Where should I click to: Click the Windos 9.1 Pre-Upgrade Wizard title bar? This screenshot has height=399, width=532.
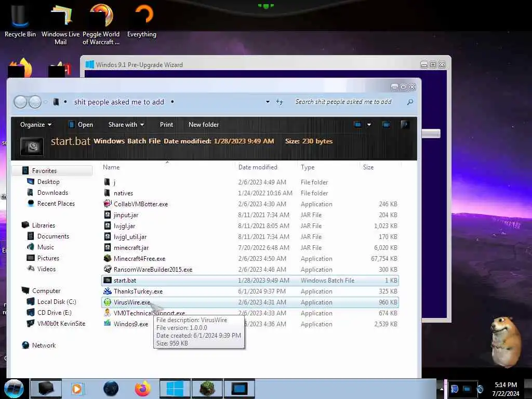[x=251, y=64]
